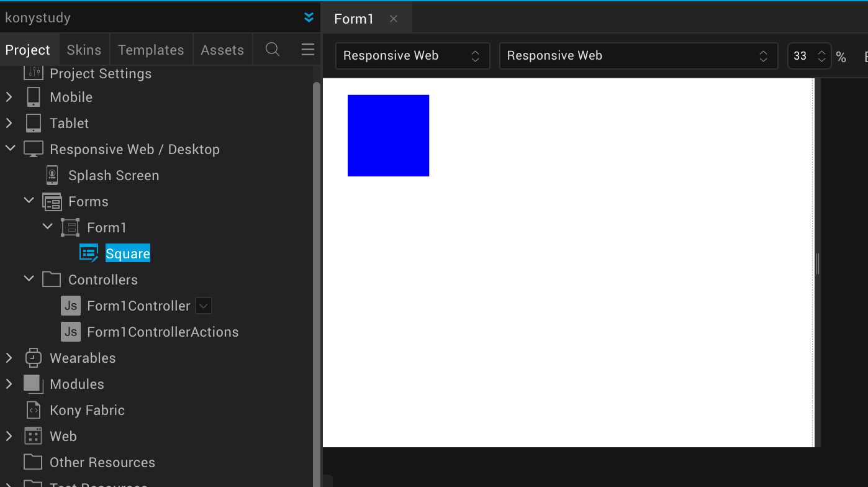Viewport: 868px width, 487px height.
Task: Click the Project Settings sliders icon
Action: click(34, 73)
